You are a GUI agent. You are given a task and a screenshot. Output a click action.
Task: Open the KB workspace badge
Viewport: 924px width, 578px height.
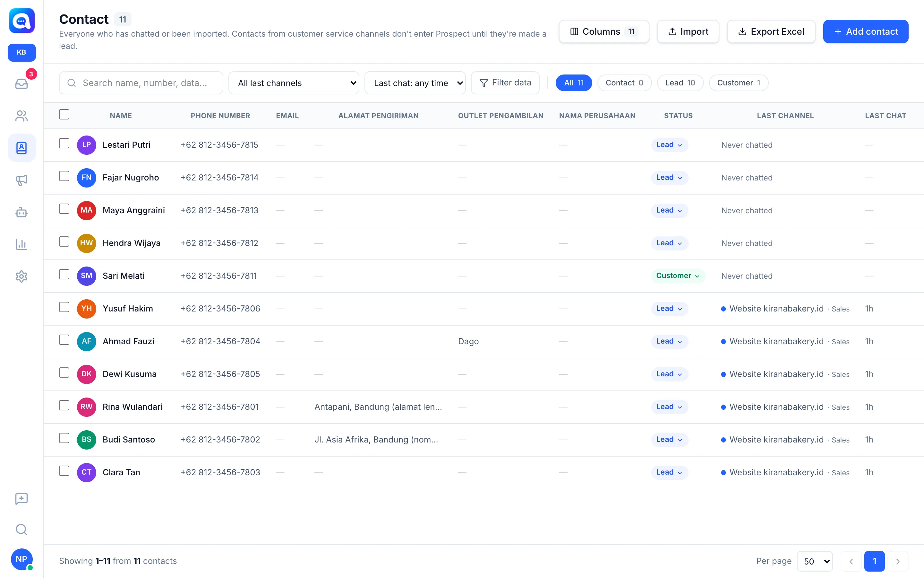(22, 52)
